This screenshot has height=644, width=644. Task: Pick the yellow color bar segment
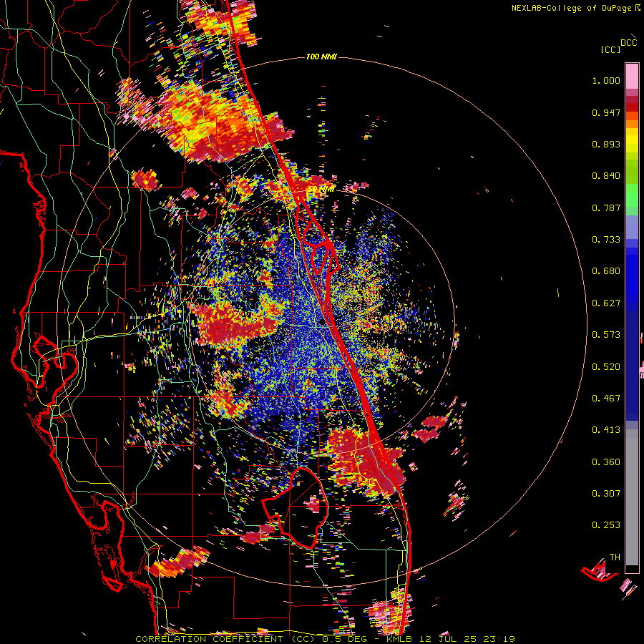pos(632,141)
